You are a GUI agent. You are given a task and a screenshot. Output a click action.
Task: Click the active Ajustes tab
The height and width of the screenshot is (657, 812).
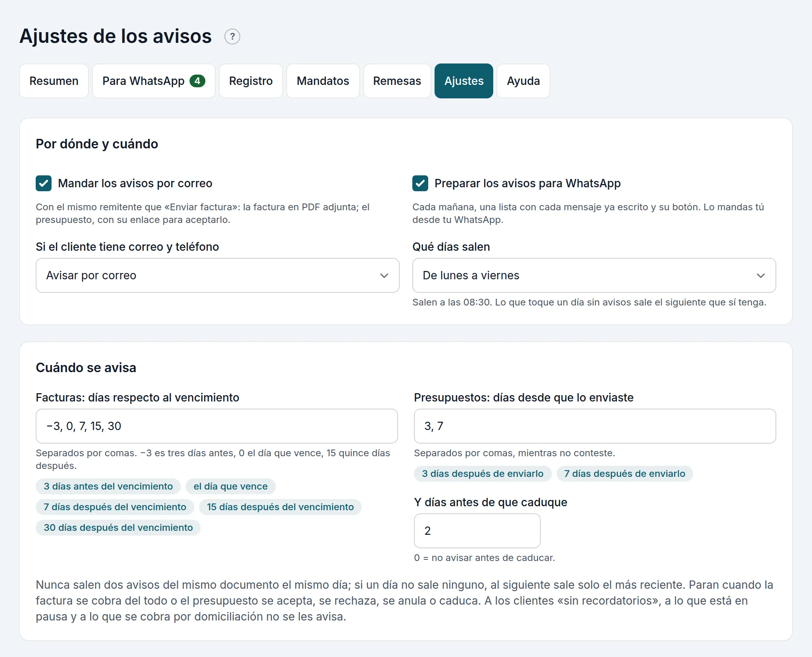point(464,81)
